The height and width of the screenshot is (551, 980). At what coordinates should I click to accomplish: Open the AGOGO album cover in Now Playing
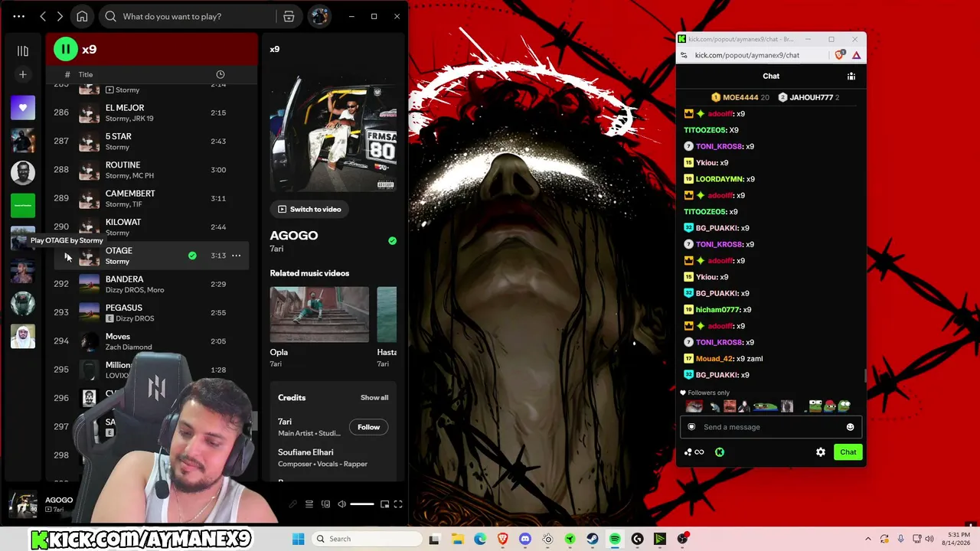coord(333,129)
